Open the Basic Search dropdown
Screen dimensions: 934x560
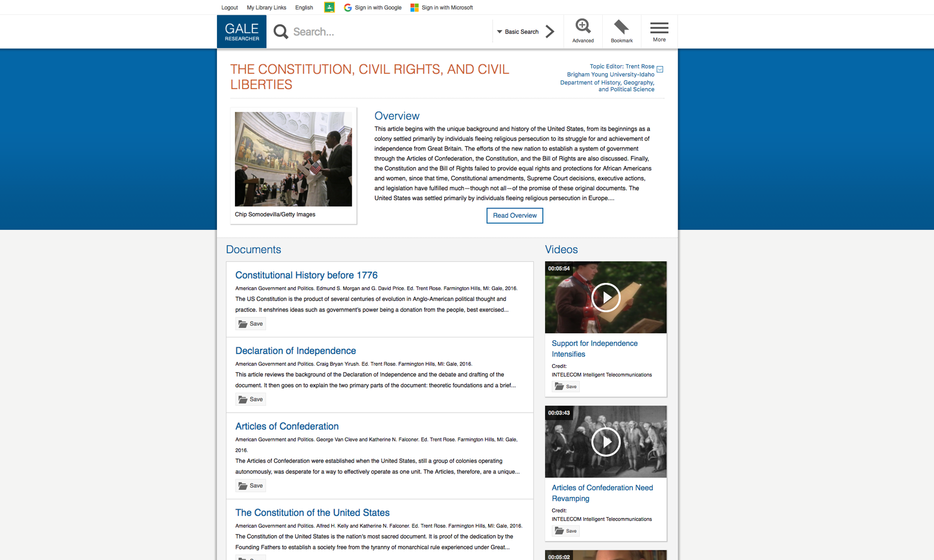(518, 32)
